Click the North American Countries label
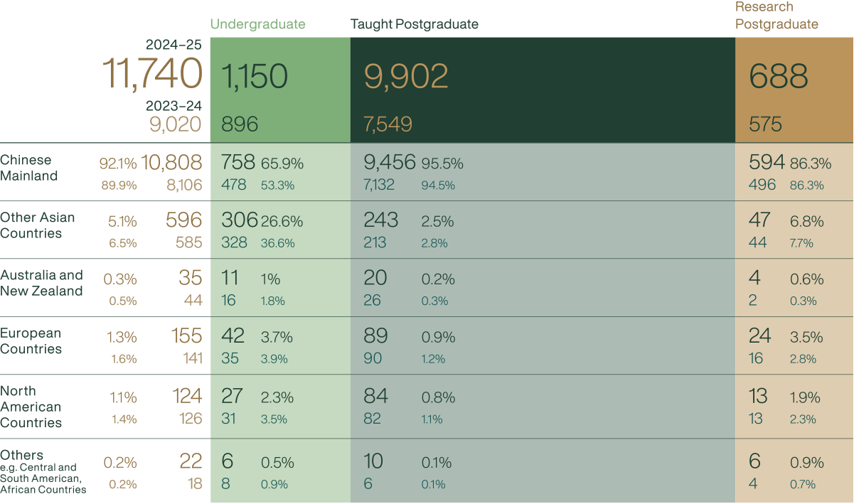 (31, 407)
